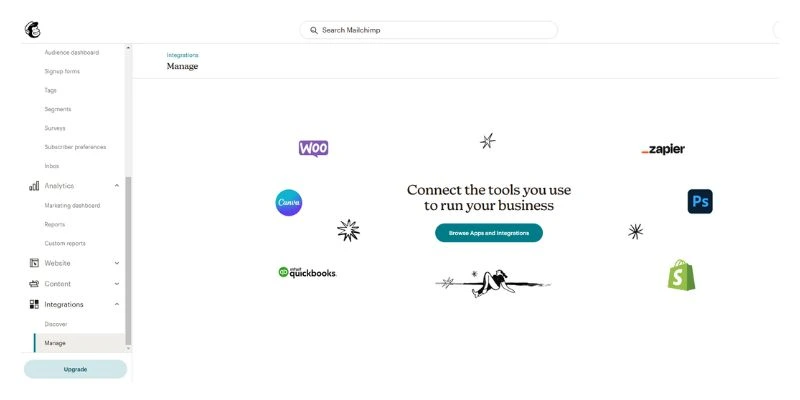The image size is (800, 400).
Task: Collapse the Analytics section chevron
Action: tap(117, 186)
